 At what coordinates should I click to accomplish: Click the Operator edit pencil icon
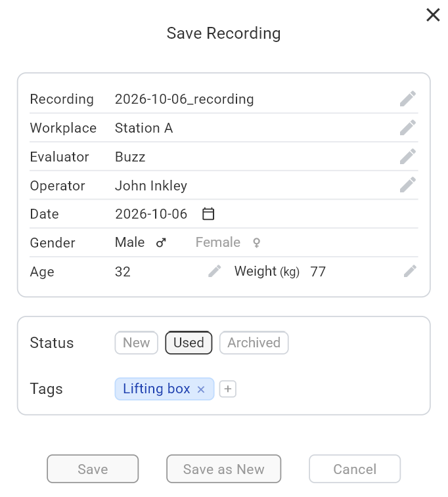pyautogui.click(x=408, y=185)
